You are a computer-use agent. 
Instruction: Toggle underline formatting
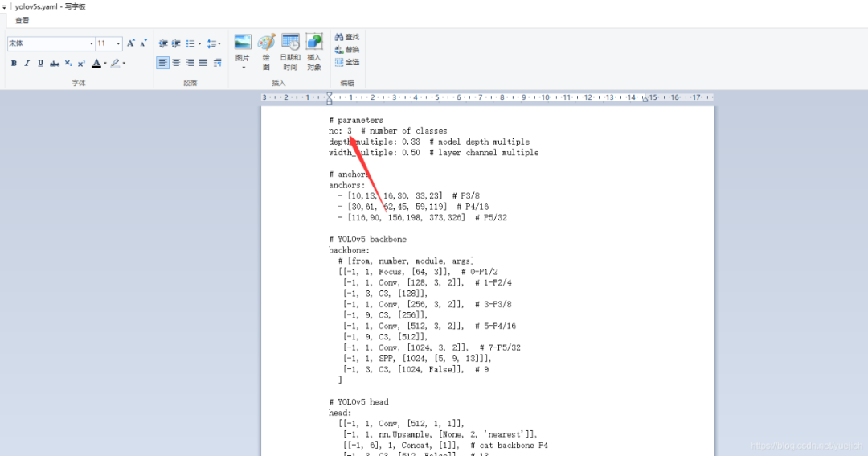point(40,64)
